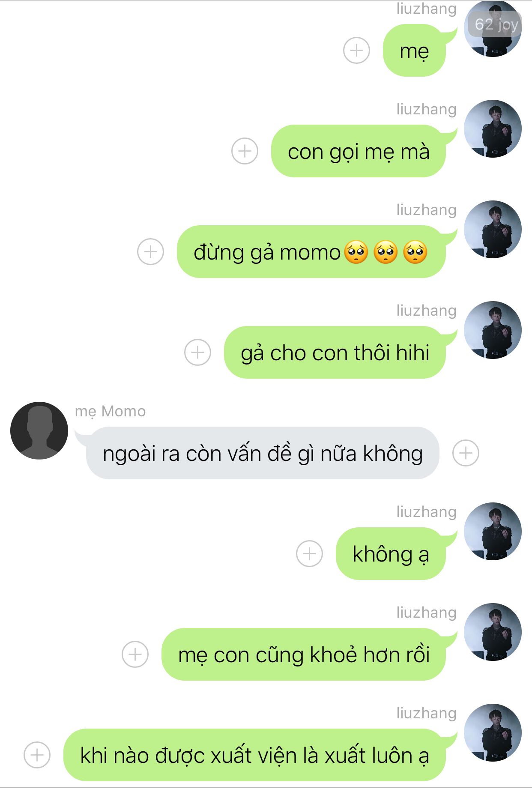Tap the plus icon beside "mẹ con cũng khoẻ hơn rồi"

pos(135,655)
